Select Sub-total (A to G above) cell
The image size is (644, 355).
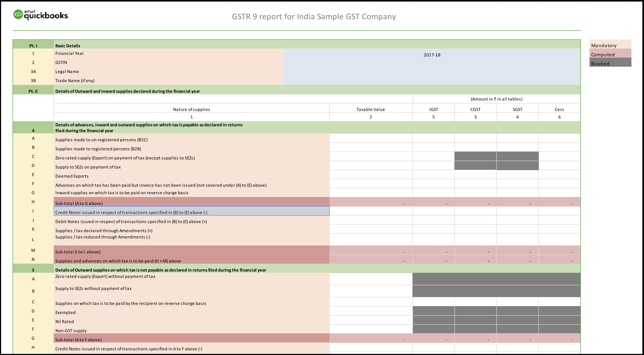(x=192, y=202)
